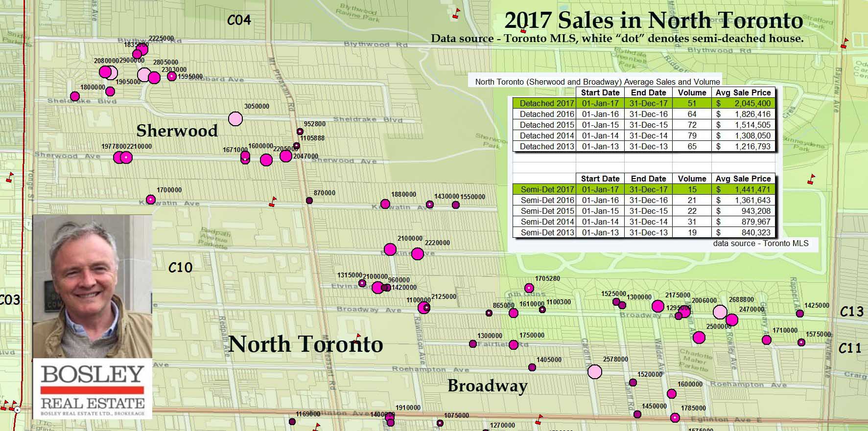Select the 1405000 sale marker
Viewport: 868px width, 431px height.
click(532, 367)
